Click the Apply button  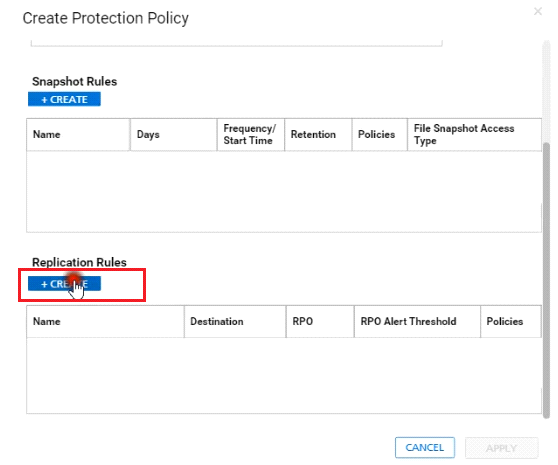[501, 448]
